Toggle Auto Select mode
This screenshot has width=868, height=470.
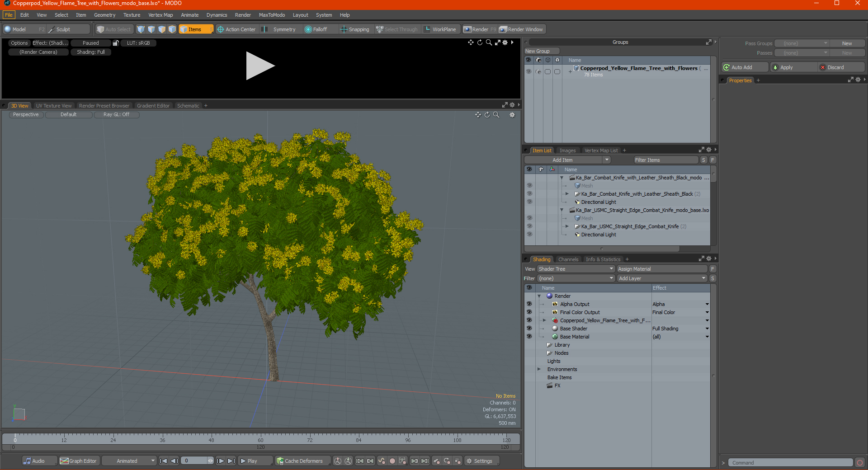pos(114,29)
